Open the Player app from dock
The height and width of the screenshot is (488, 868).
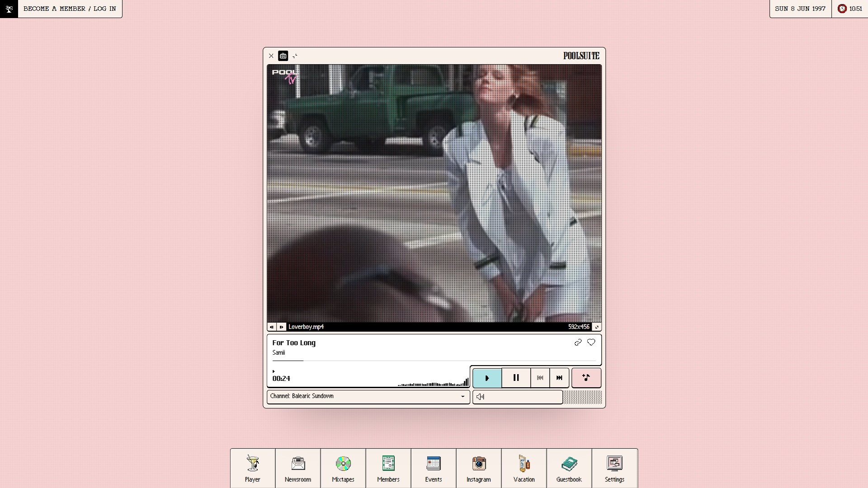pyautogui.click(x=253, y=469)
